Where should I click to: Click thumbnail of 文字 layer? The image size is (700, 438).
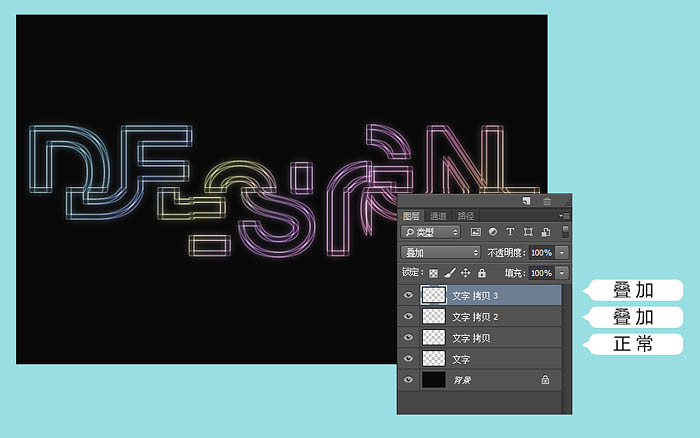433,359
